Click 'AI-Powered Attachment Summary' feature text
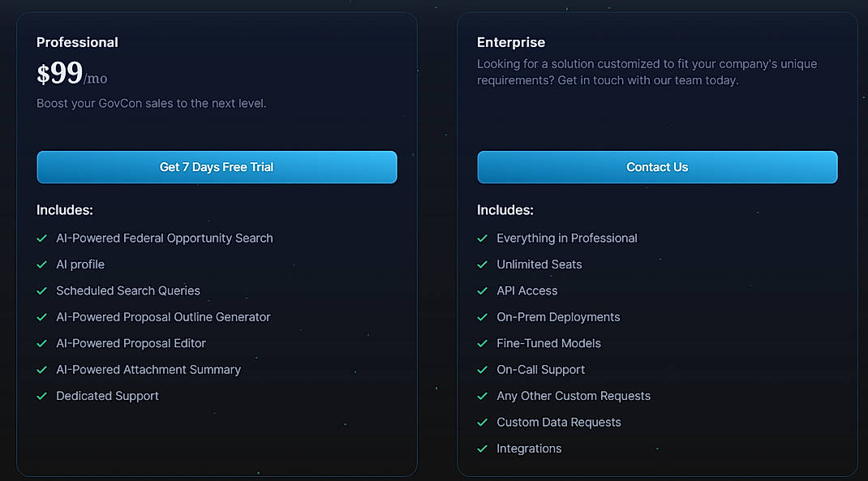868x481 pixels. [148, 370]
